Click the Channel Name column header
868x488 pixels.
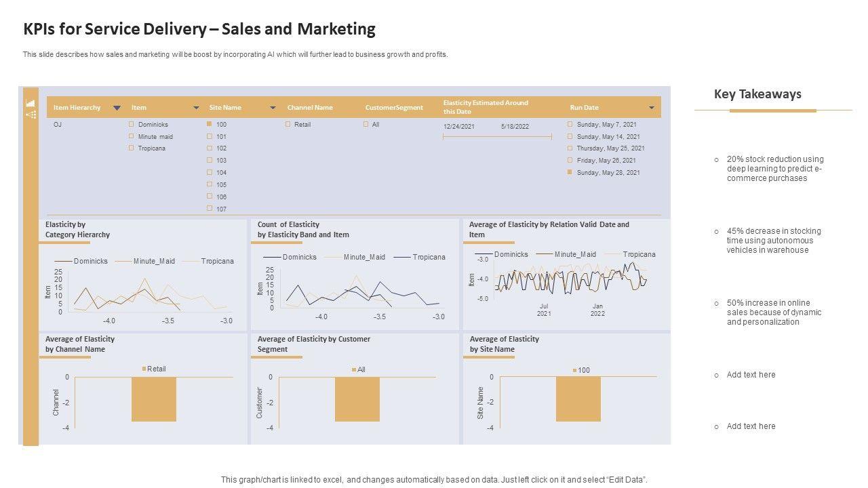(x=310, y=108)
